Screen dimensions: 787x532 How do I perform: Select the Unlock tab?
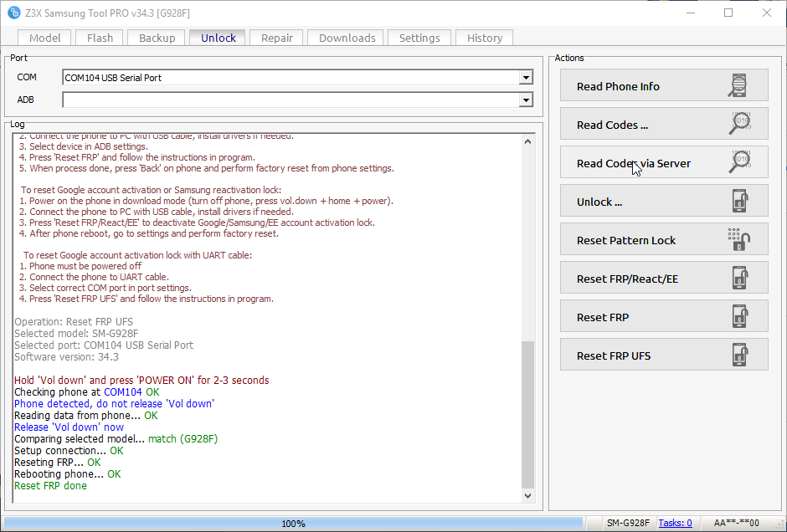(218, 38)
